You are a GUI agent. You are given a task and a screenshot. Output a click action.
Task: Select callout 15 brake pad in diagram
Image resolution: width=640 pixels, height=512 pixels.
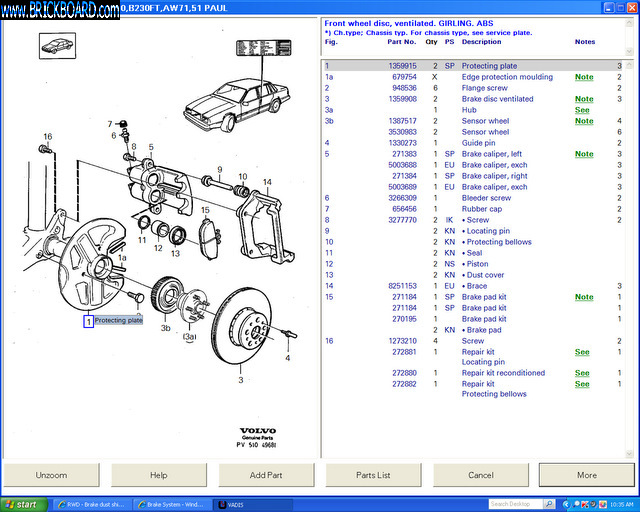(205, 210)
